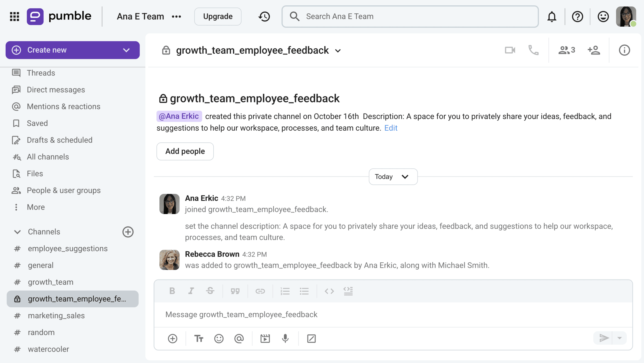Toggle strikethrough formatting
The image size is (644, 363).
coord(210,291)
